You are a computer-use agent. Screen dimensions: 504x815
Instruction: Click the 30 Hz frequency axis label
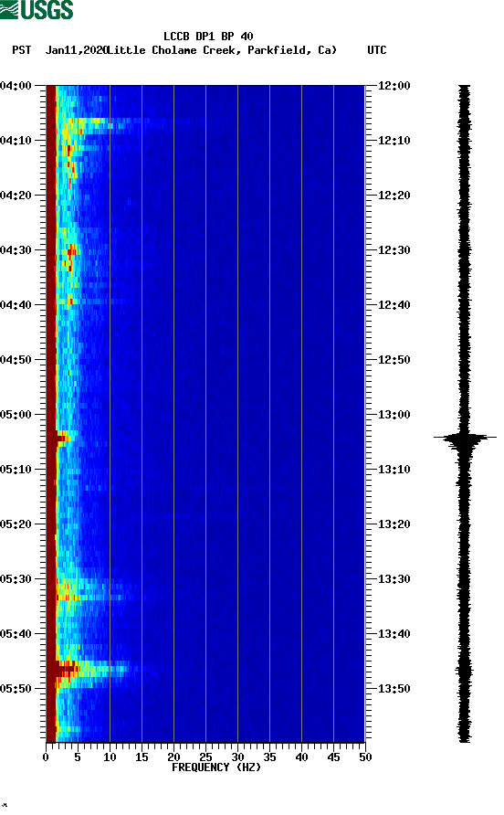pyautogui.click(x=237, y=757)
